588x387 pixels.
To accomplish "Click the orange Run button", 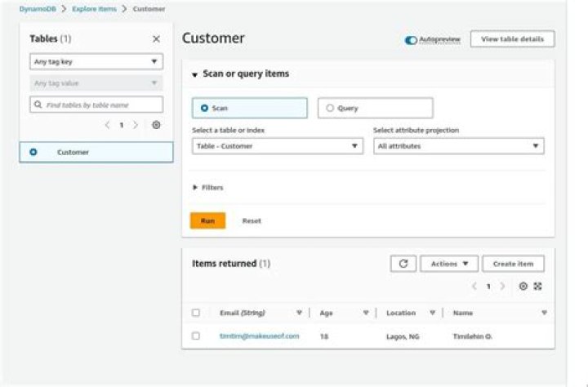I will tap(207, 220).
